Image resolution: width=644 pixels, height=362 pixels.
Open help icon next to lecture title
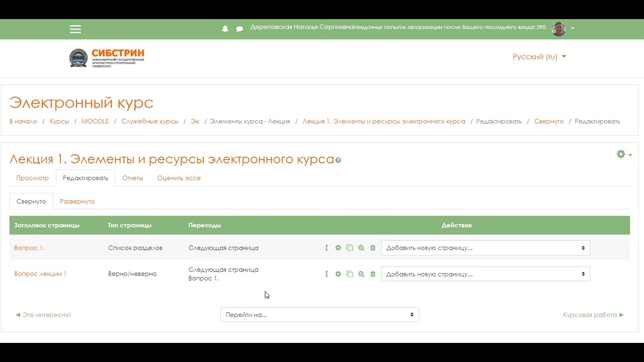pyautogui.click(x=338, y=160)
